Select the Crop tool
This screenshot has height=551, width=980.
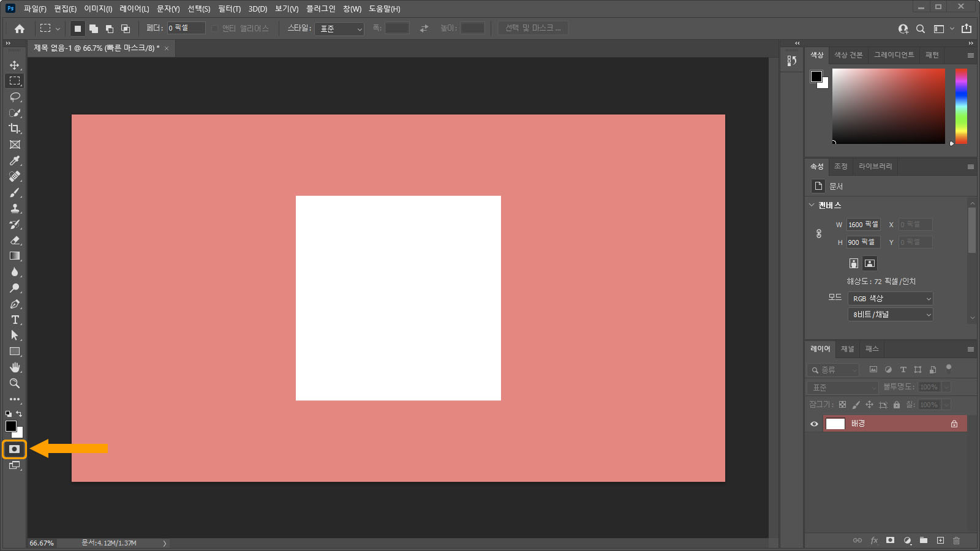(15, 129)
